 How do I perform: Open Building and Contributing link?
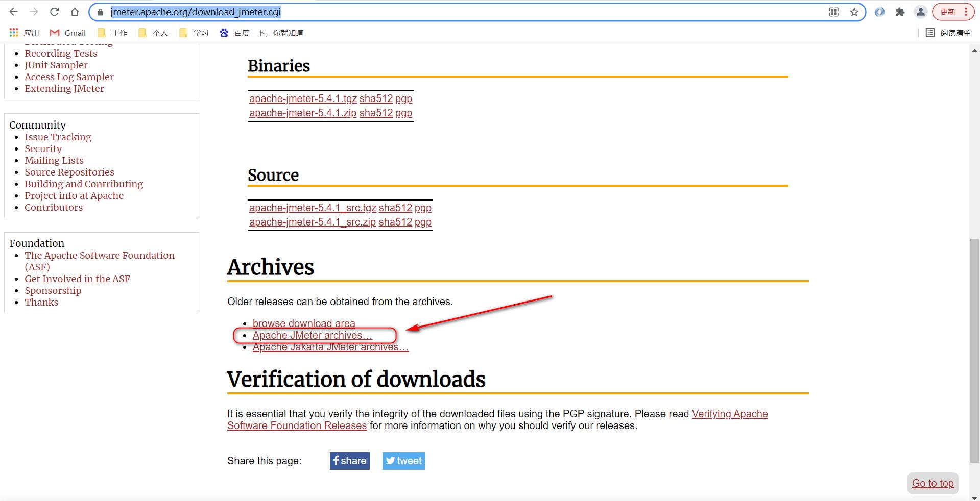point(84,184)
